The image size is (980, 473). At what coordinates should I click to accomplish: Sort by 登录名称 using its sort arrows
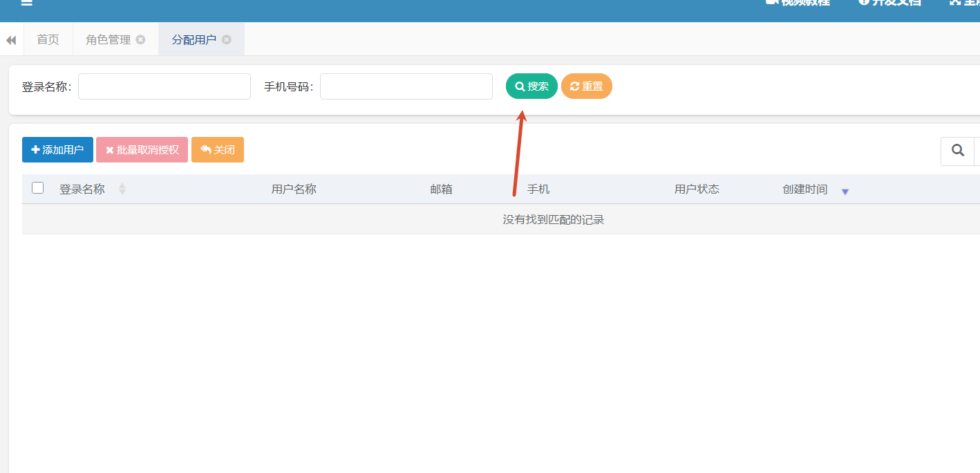tap(122, 189)
